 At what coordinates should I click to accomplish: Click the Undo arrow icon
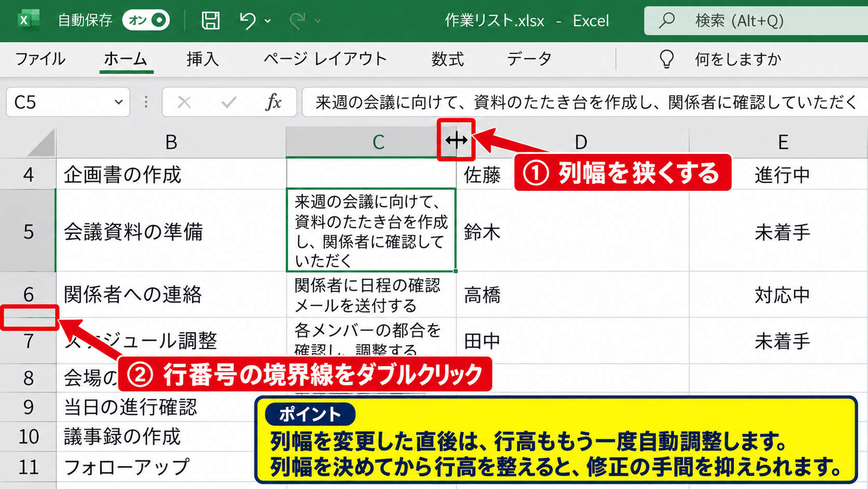pos(248,21)
